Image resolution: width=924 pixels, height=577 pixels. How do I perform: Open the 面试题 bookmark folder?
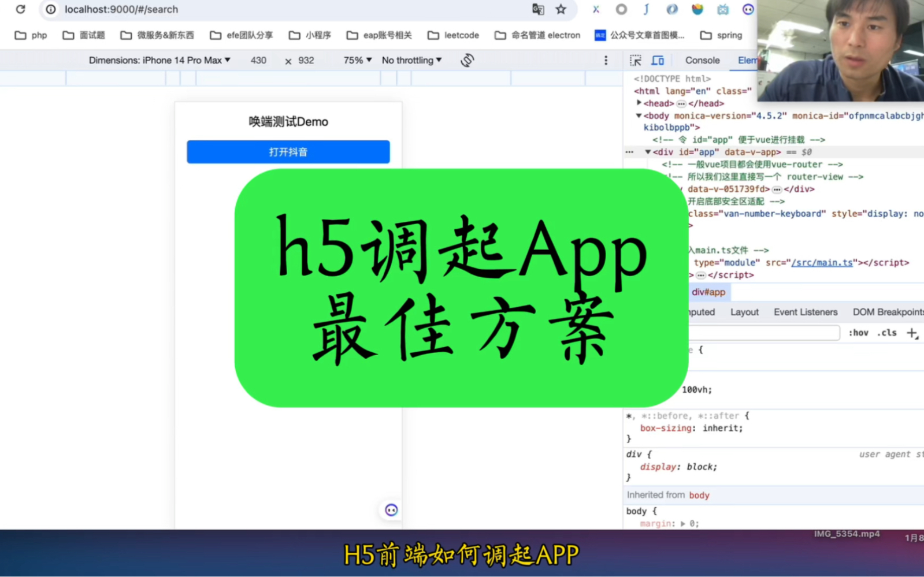point(84,35)
